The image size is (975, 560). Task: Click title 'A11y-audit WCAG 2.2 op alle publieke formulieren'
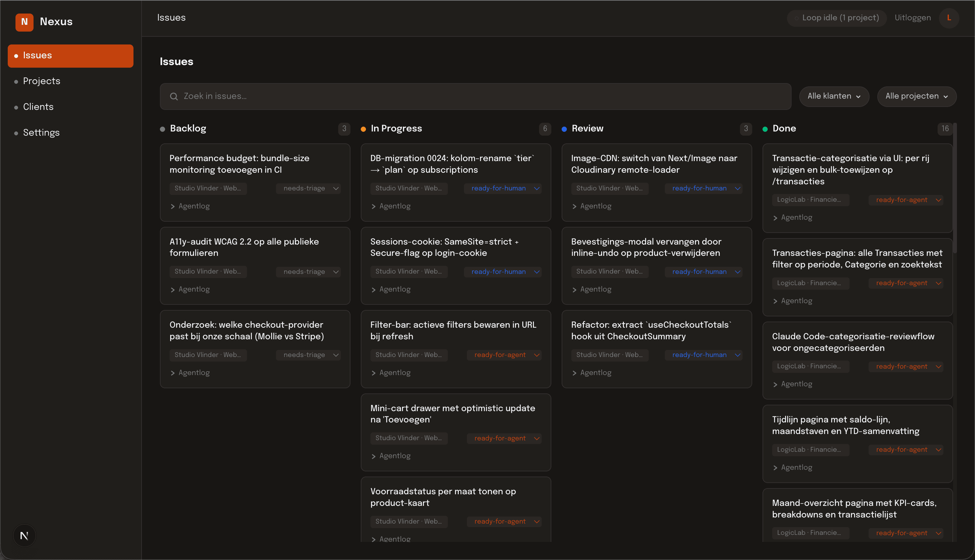pyautogui.click(x=244, y=247)
